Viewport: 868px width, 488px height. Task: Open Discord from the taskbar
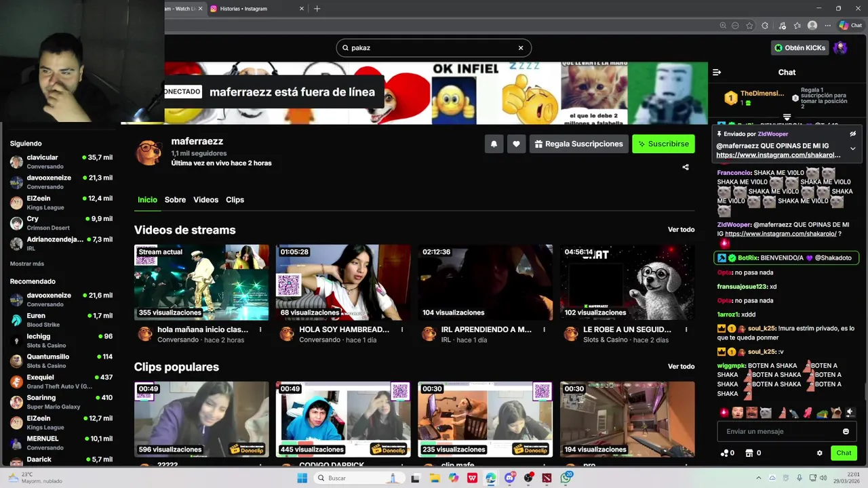pos(509,478)
